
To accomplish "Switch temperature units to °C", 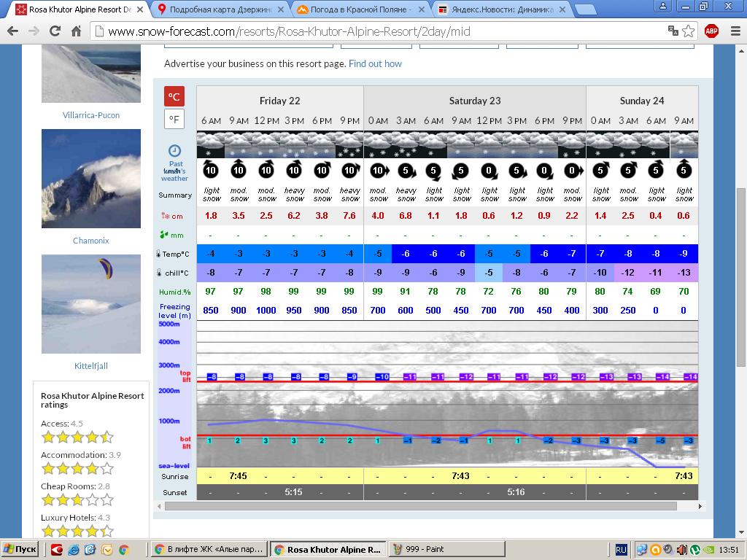I will (174, 96).
